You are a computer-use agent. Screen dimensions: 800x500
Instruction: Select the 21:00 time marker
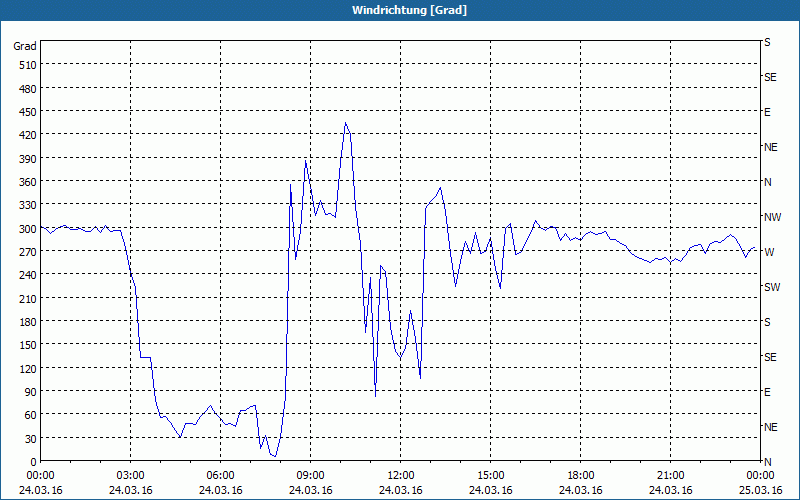[x=671, y=475]
